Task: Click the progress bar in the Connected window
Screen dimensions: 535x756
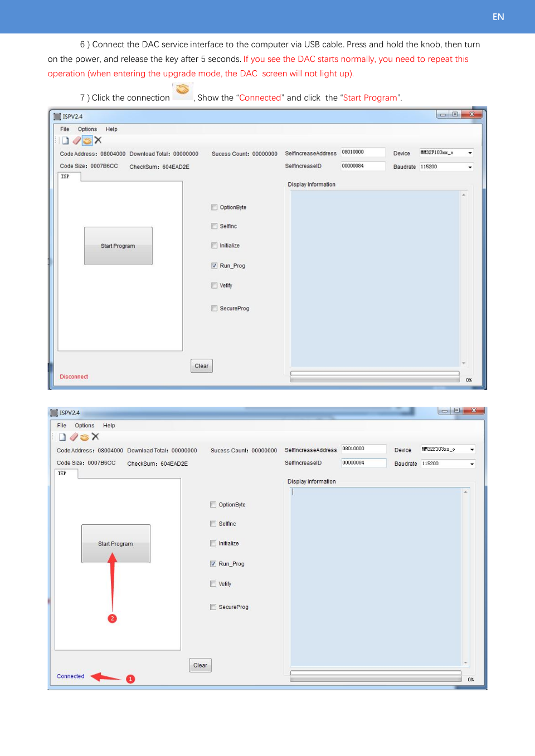Action: tap(375, 674)
